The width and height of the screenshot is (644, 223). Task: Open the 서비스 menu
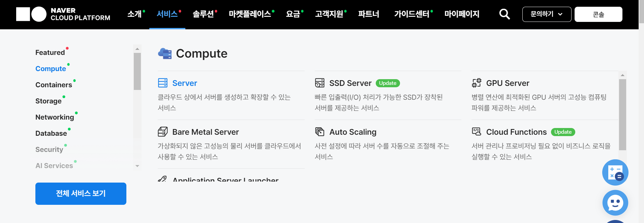[x=167, y=14]
